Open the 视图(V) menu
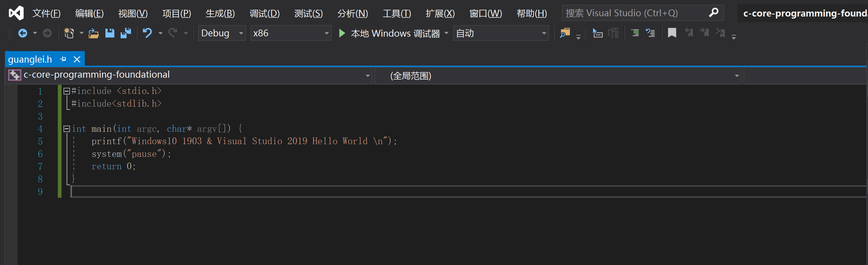This screenshot has height=265, width=868. click(133, 13)
